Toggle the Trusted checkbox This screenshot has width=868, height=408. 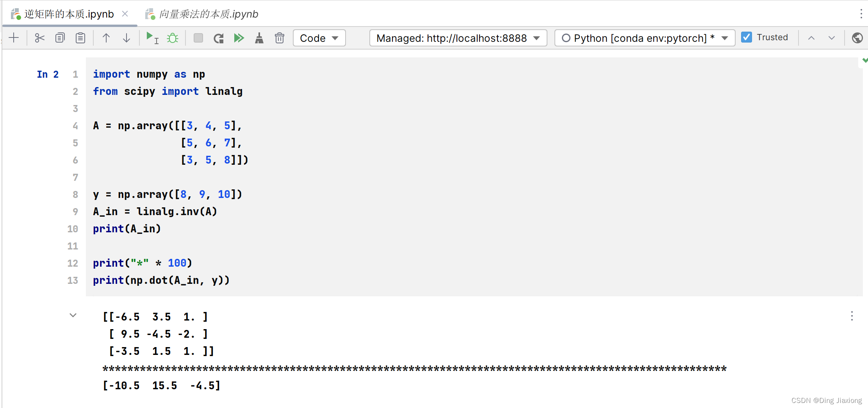747,37
